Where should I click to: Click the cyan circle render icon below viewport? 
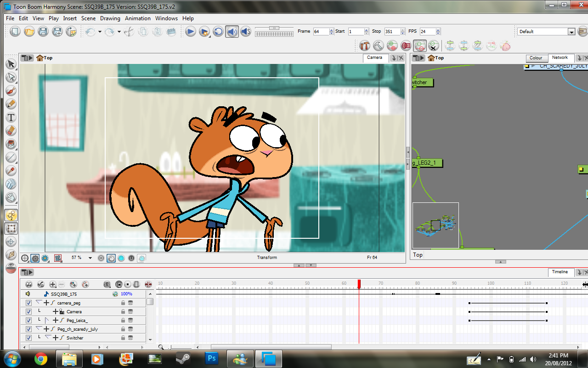point(121,258)
